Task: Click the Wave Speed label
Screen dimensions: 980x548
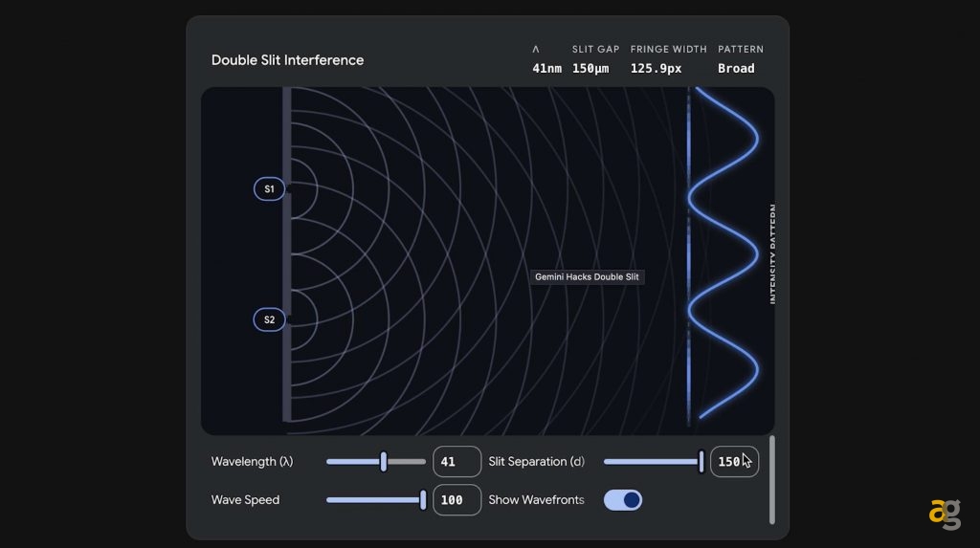Action: coord(245,500)
